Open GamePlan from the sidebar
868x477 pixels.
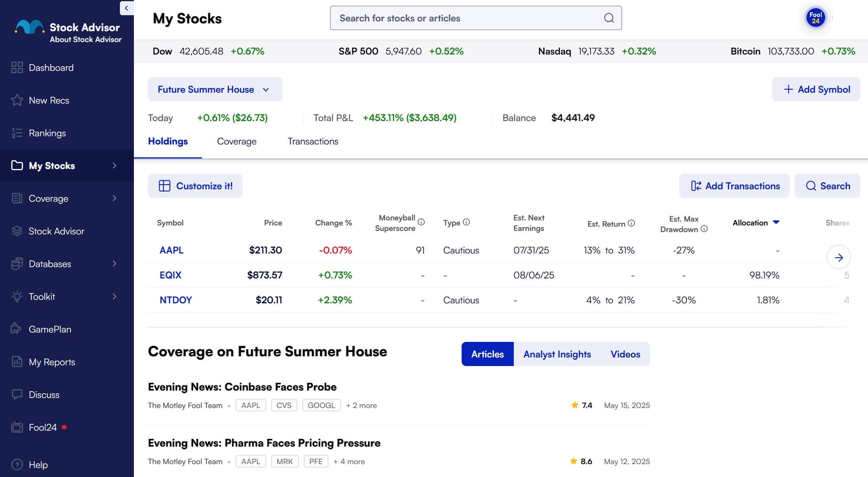pyautogui.click(x=50, y=329)
